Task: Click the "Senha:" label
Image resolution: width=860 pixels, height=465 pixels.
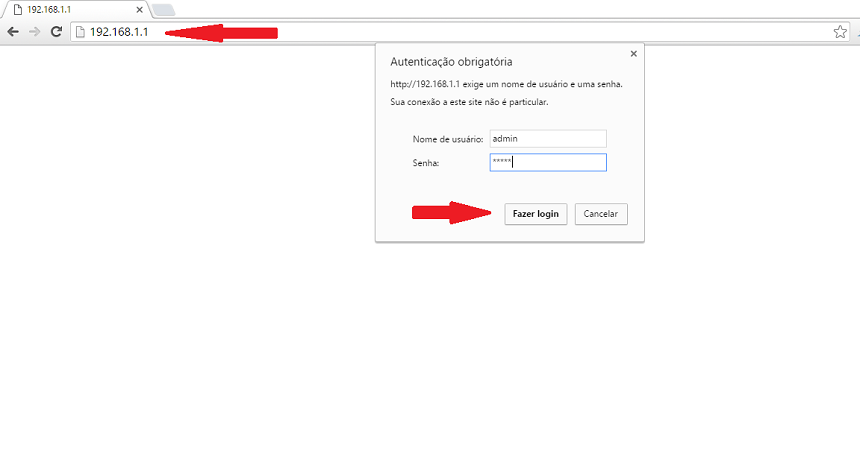Action: (426, 162)
